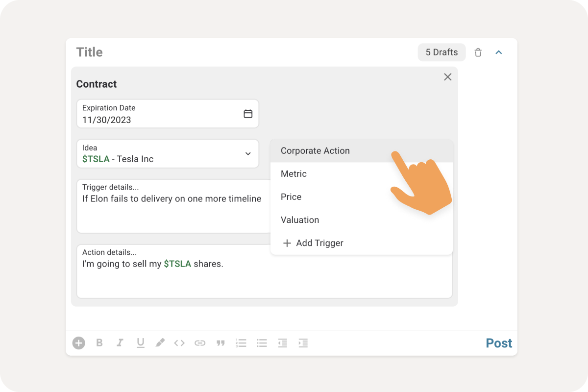
Task: Create a numbered list
Action: tap(241, 343)
